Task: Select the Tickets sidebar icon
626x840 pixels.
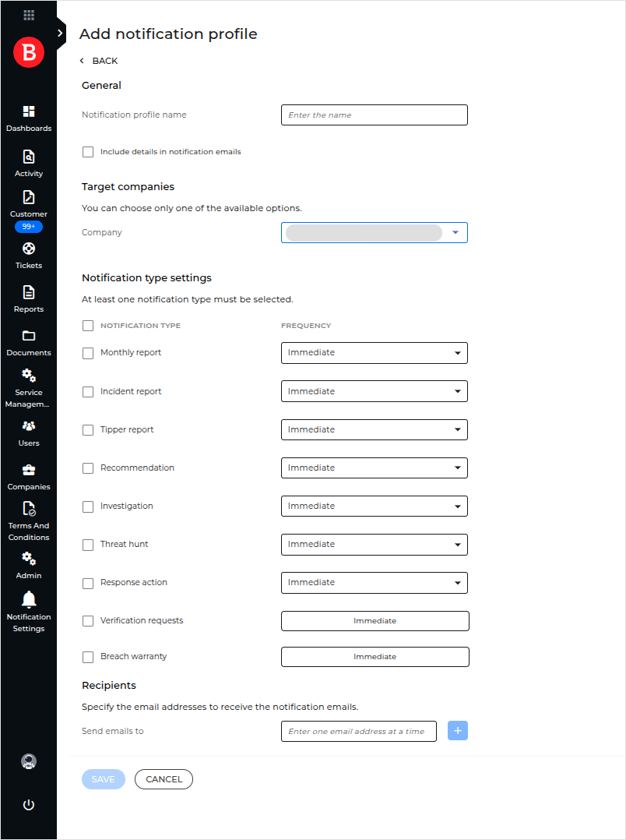Action: pos(28,254)
